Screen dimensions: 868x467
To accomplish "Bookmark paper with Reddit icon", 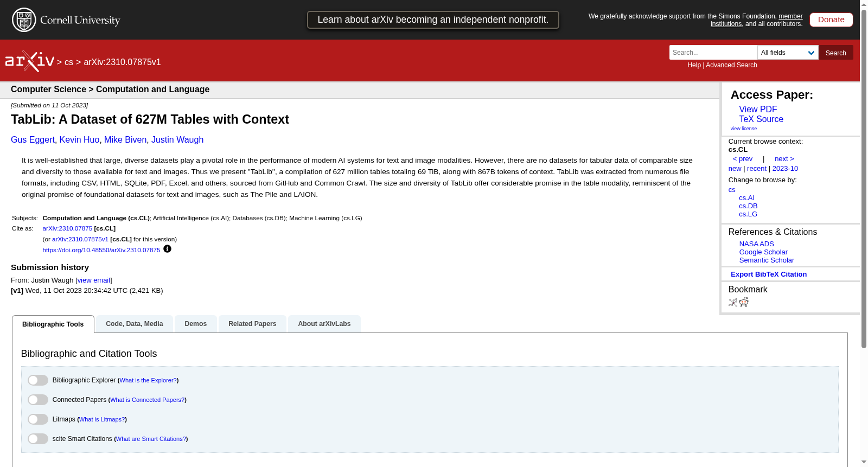I will pos(744,302).
